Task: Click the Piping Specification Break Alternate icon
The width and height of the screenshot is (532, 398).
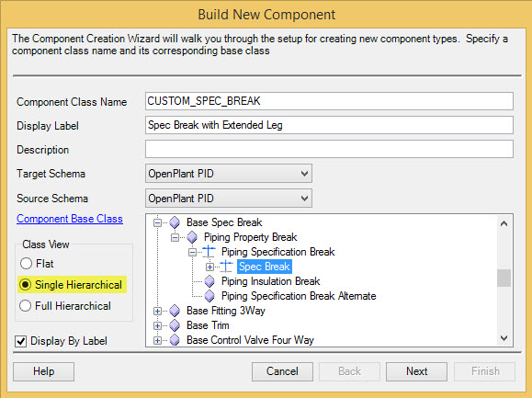Action: (209, 296)
